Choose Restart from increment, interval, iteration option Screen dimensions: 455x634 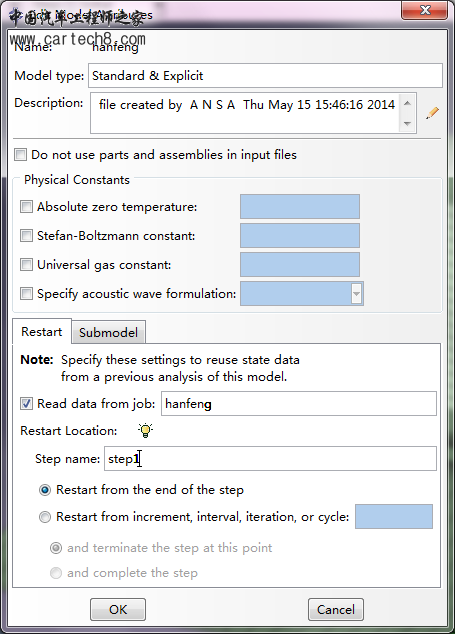click(44, 517)
